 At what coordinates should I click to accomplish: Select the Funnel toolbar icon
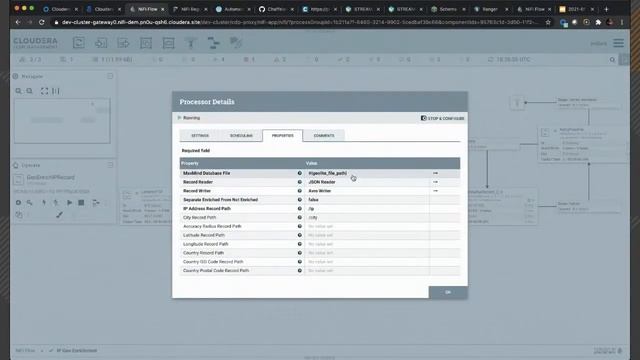191,43
